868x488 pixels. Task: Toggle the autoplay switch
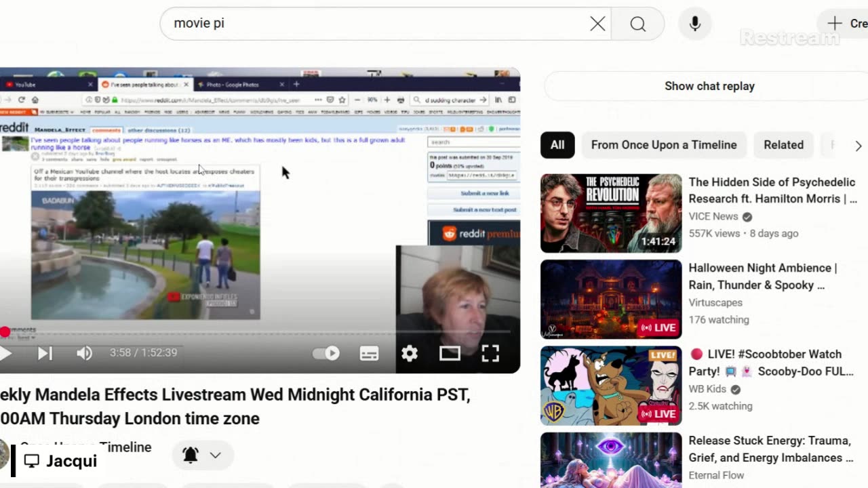[x=326, y=353]
